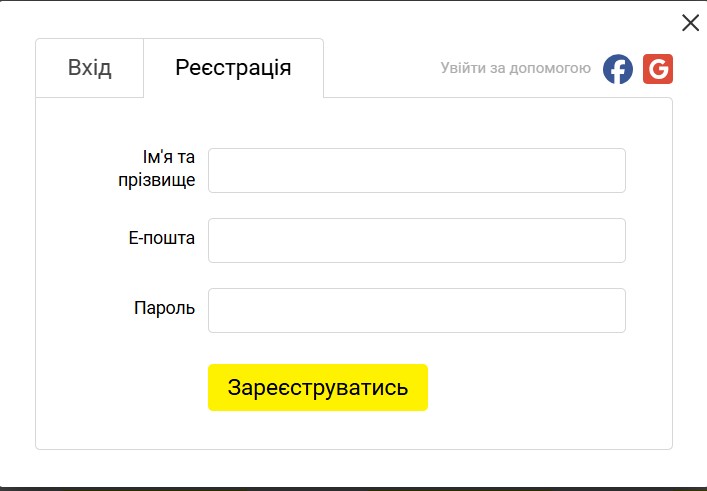
Task: Switch to the Вхід tab
Action: pyautogui.click(x=89, y=68)
